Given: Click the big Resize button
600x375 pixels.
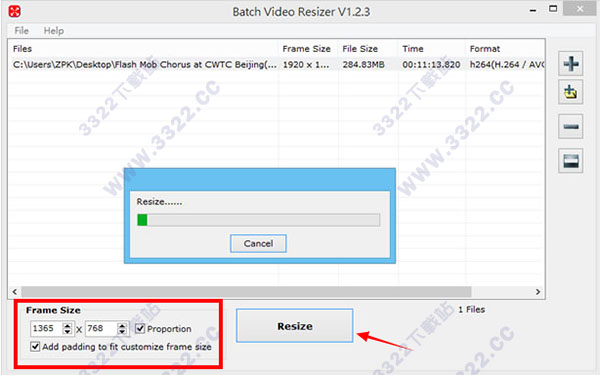Looking at the screenshot, I should (295, 326).
